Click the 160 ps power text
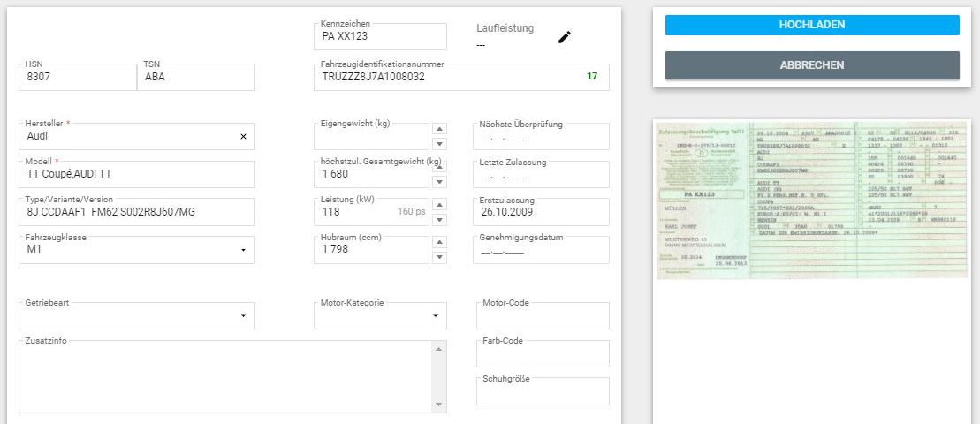 coord(411,212)
